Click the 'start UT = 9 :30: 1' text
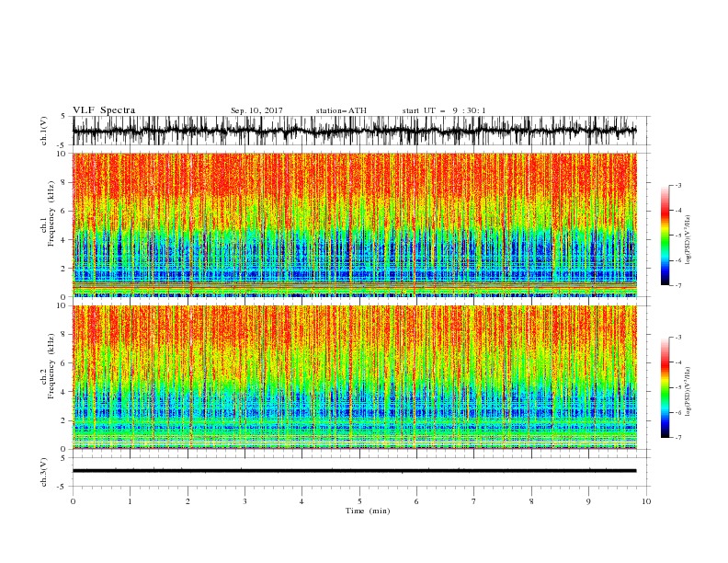The image size is (728, 563). coord(444,110)
